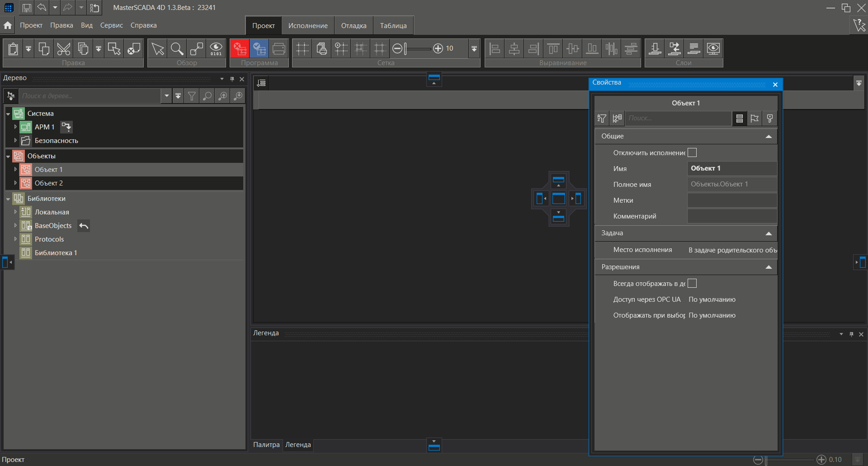Toggle the red program button in Программа

[x=240, y=49]
